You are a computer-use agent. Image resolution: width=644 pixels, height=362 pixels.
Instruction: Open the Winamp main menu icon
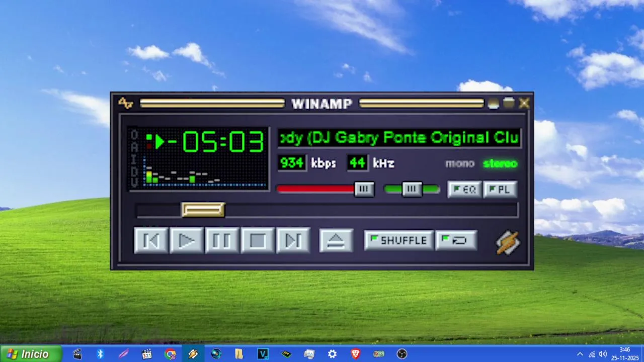point(125,104)
